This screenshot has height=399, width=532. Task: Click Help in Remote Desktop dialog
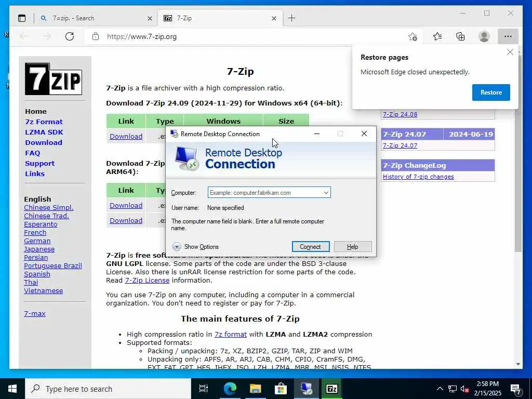(x=353, y=247)
